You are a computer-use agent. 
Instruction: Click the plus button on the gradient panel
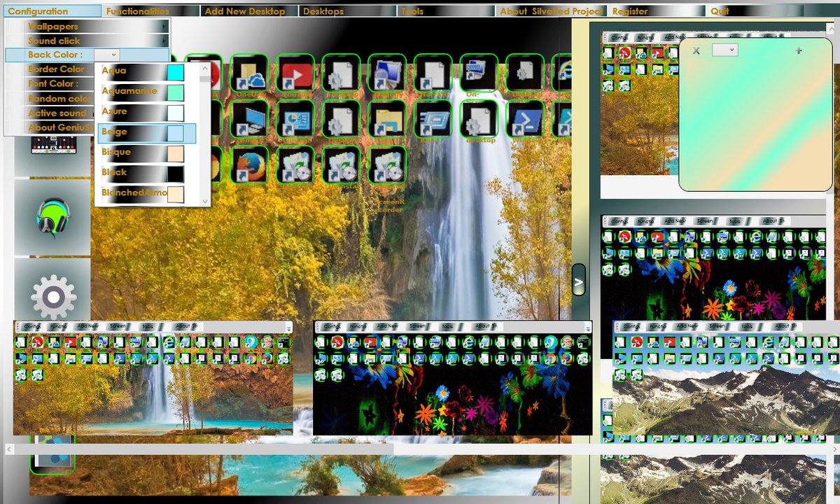(798, 50)
